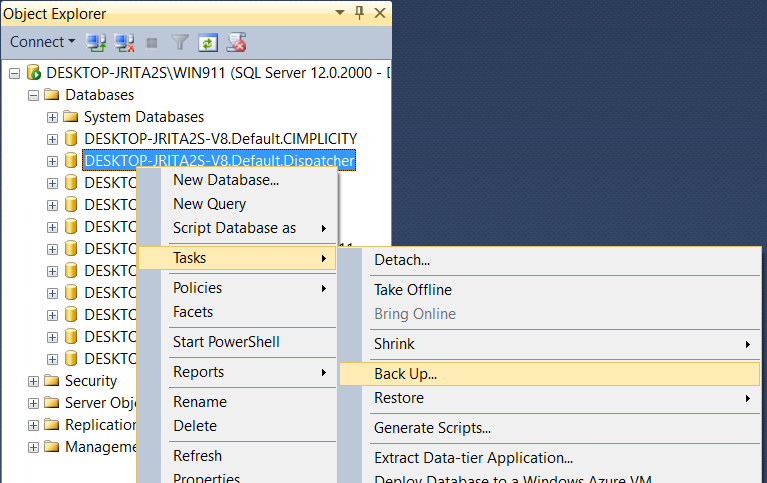Open the Connect dropdown
The image size is (767, 483).
43,42
